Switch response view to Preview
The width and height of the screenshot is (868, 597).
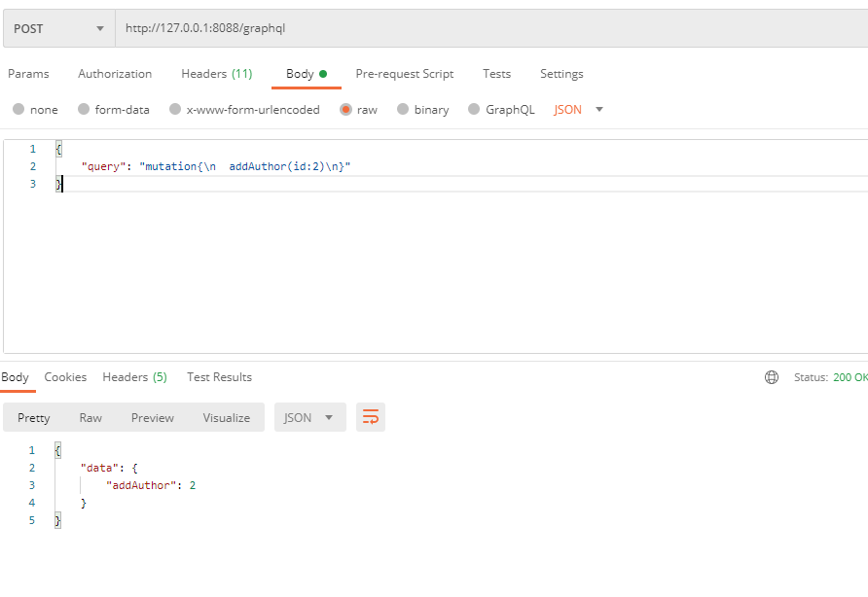[x=152, y=418]
